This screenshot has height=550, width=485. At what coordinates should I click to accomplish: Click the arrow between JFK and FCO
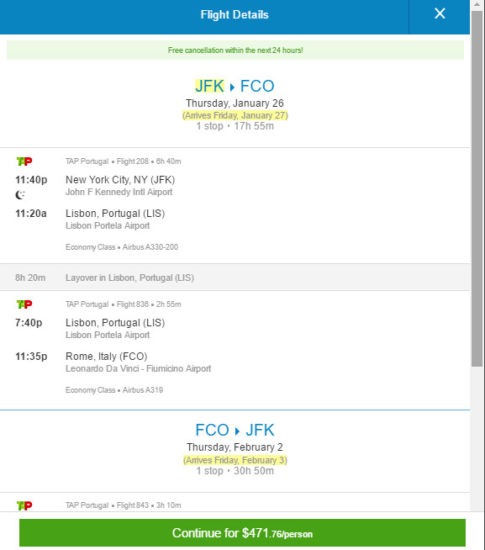pos(232,87)
